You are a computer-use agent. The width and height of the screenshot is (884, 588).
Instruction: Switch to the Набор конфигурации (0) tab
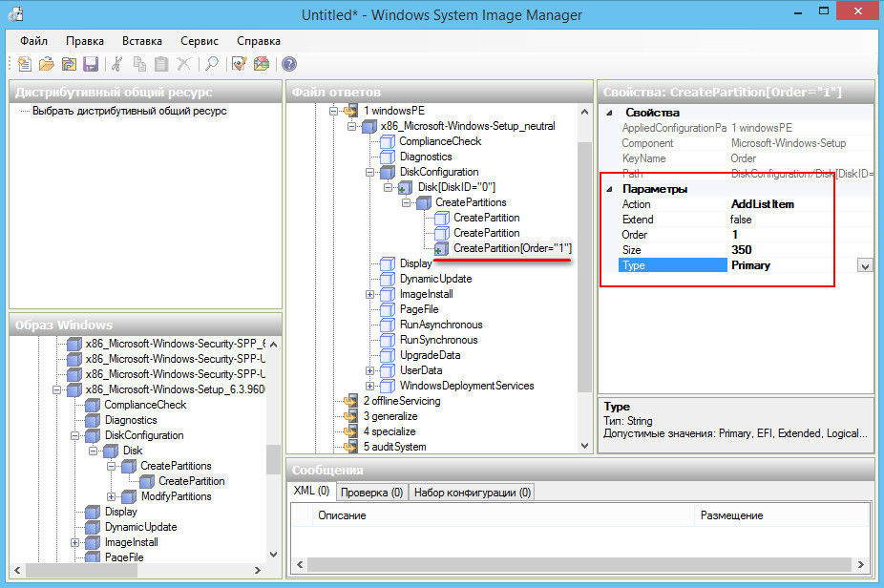pos(473,493)
